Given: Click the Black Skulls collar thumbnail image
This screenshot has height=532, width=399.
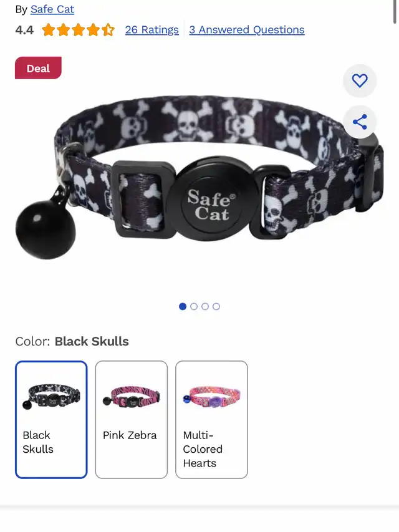Looking at the screenshot, I should pyautogui.click(x=51, y=396).
